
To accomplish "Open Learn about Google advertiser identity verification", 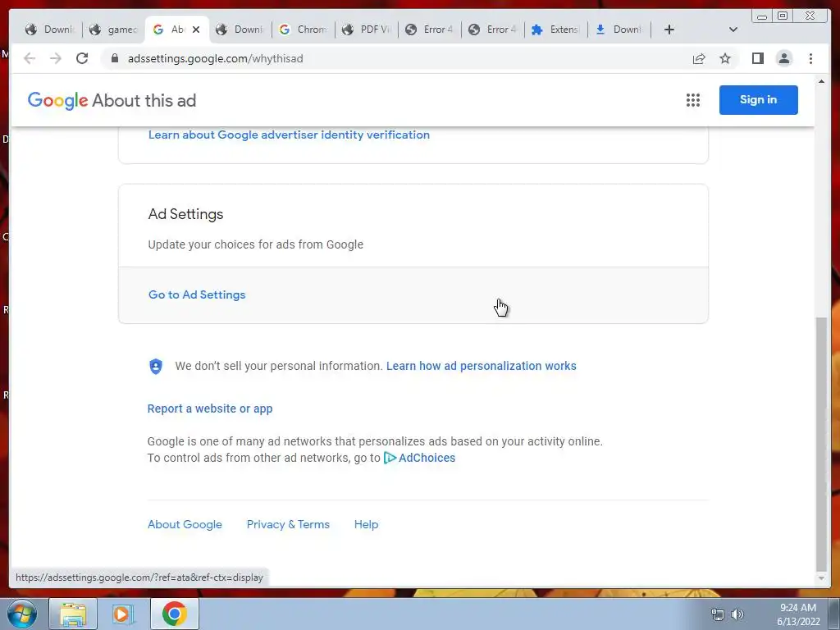I will (x=289, y=135).
